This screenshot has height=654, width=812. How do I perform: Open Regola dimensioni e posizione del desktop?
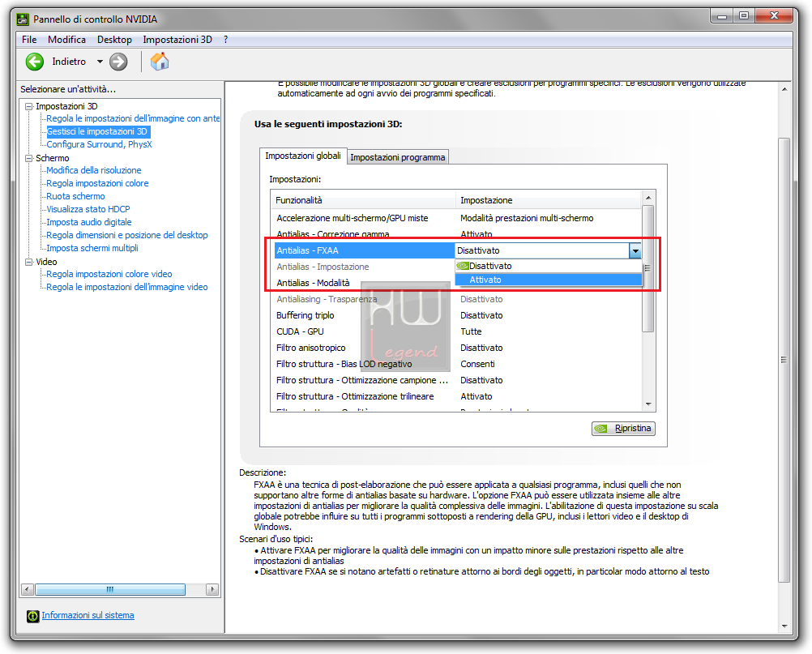coord(127,235)
